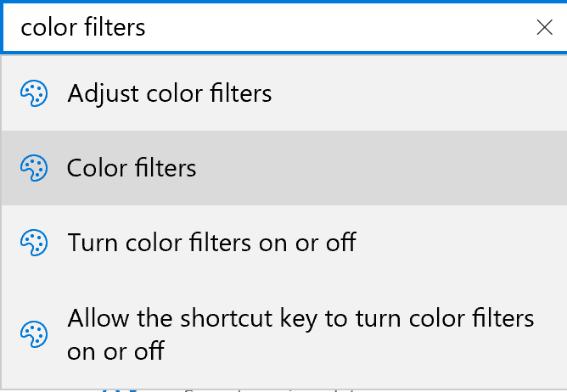This screenshot has width=567, height=392.
Task: Click the 'Turn color filters on or off' text
Action: click(211, 244)
